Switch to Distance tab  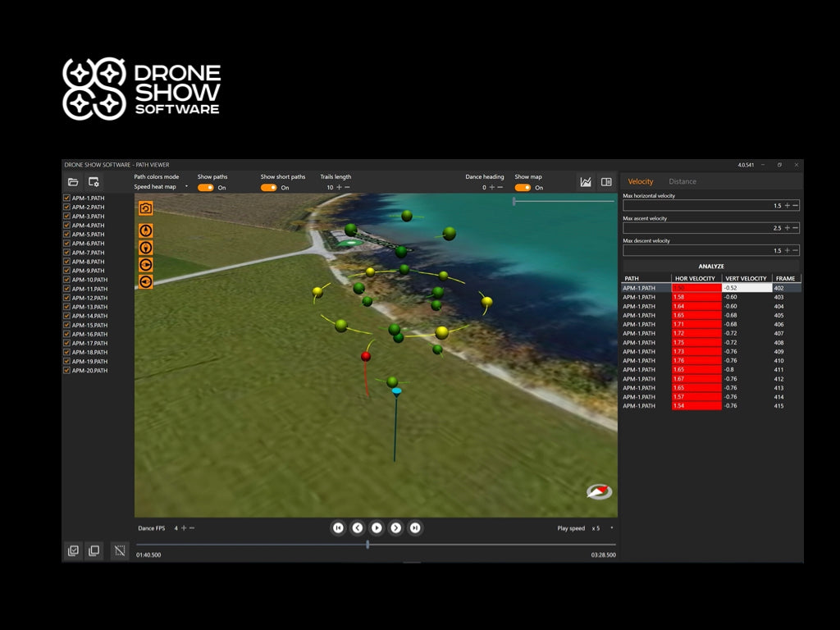pos(682,181)
